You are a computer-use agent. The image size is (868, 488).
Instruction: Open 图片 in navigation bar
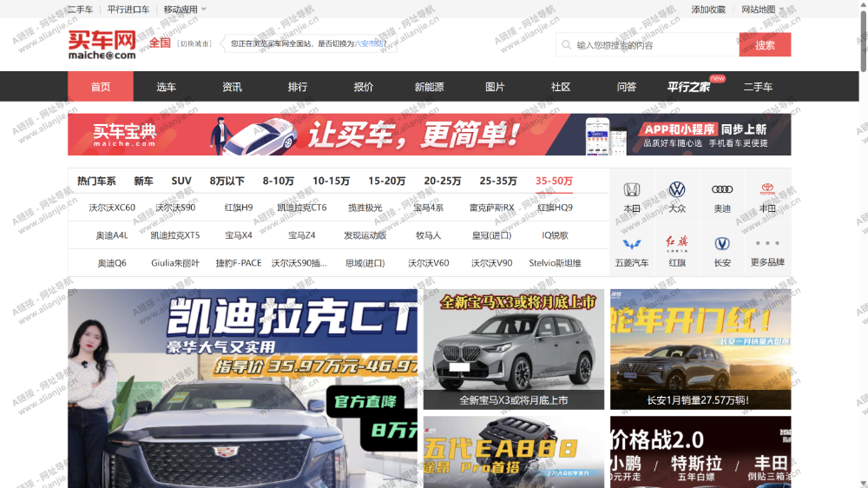[495, 87]
